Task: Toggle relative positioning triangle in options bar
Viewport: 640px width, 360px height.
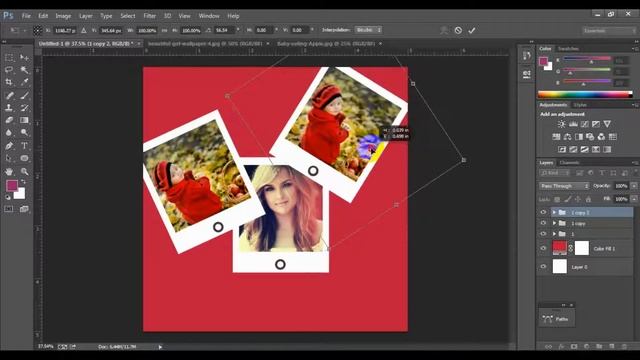Action: click(x=83, y=30)
